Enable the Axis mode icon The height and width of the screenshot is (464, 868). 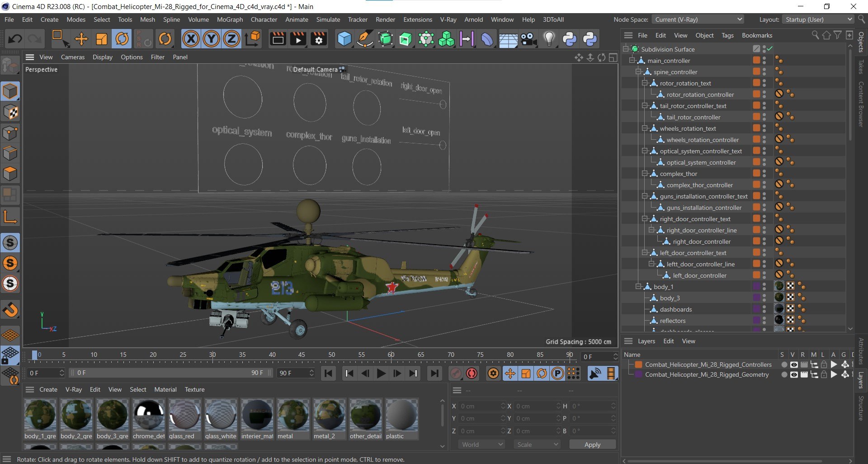click(x=10, y=217)
